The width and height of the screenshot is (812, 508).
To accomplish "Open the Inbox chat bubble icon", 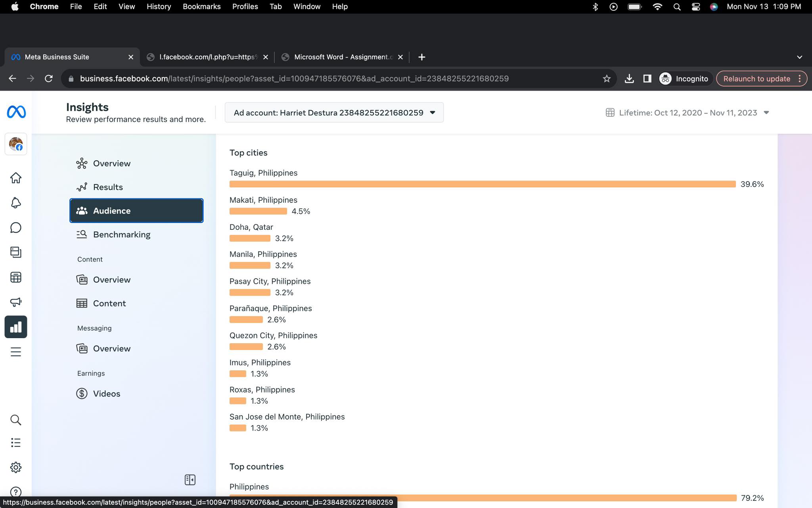I will 15,227.
